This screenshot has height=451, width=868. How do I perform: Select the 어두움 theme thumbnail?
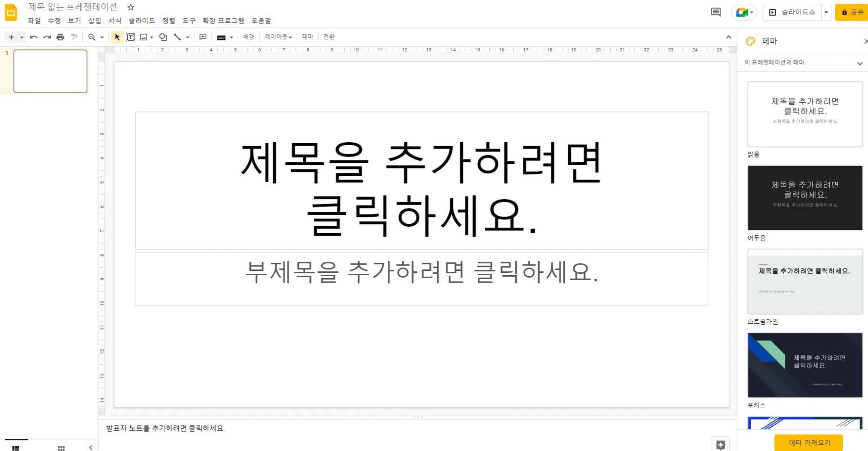pyautogui.click(x=805, y=198)
